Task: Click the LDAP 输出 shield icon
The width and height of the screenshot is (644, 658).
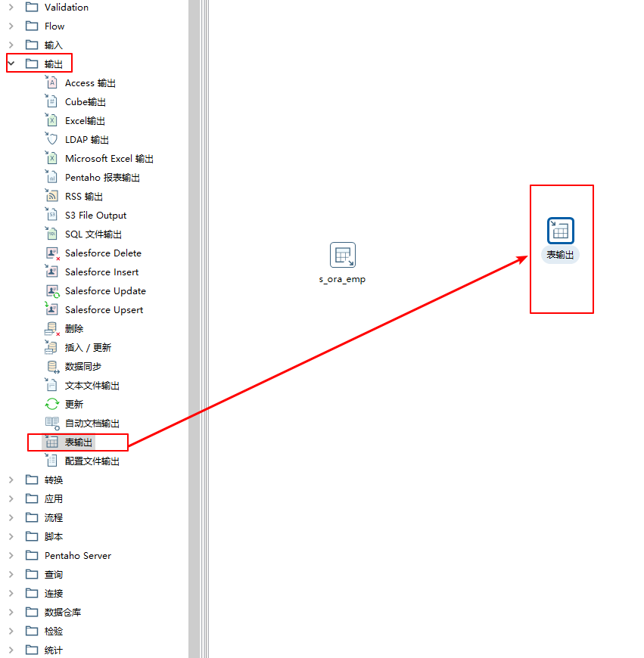Action: tap(51, 139)
